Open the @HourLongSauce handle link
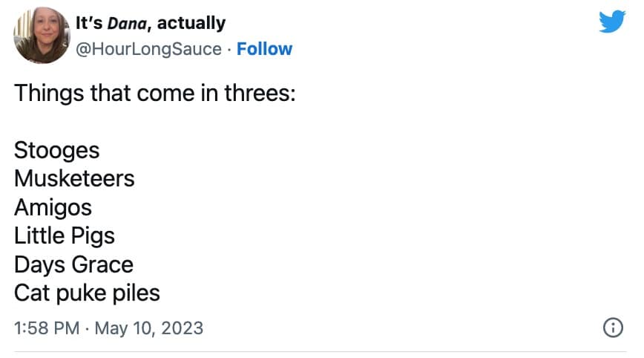644x358 pixels. [x=149, y=49]
